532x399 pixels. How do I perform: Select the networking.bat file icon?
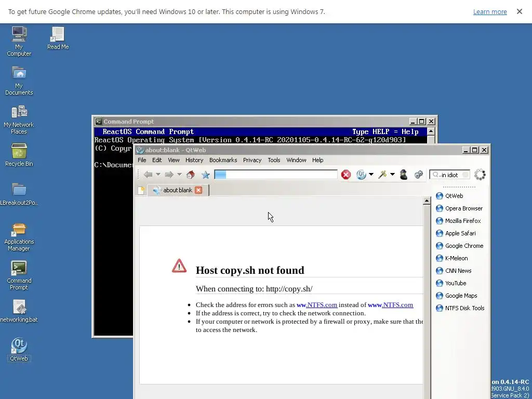19,311
